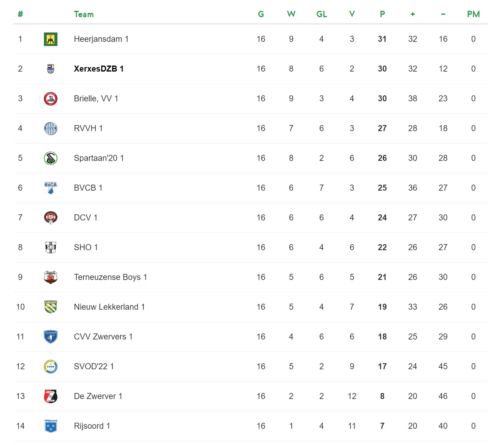
Task: Select the RVVH striped blue logo
Action: pyautogui.click(x=51, y=128)
